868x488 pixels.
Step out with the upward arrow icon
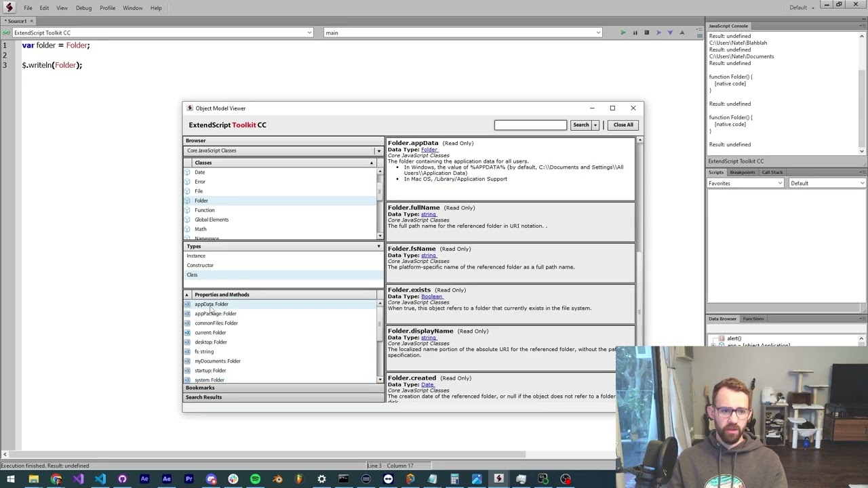pyautogui.click(x=682, y=33)
